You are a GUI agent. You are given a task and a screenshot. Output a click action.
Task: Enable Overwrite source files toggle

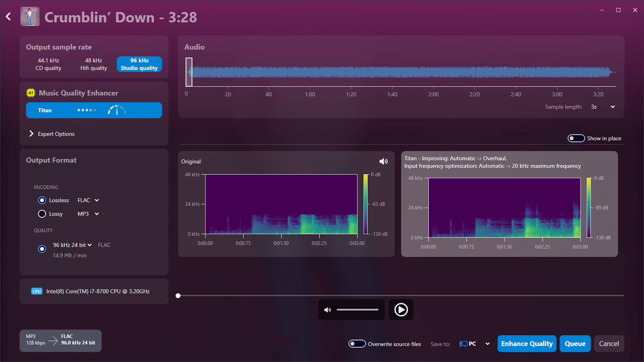tap(357, 344)
